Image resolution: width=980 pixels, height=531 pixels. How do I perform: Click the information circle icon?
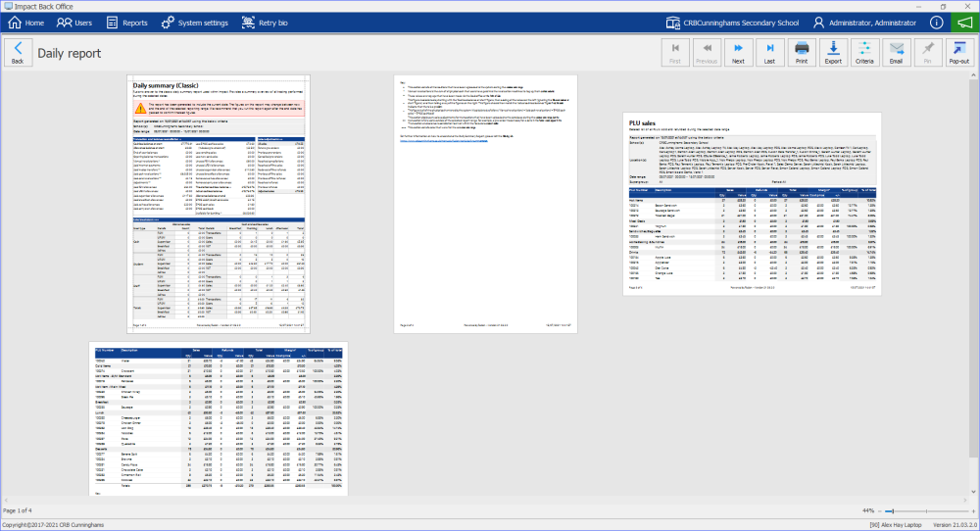[936, 23]
